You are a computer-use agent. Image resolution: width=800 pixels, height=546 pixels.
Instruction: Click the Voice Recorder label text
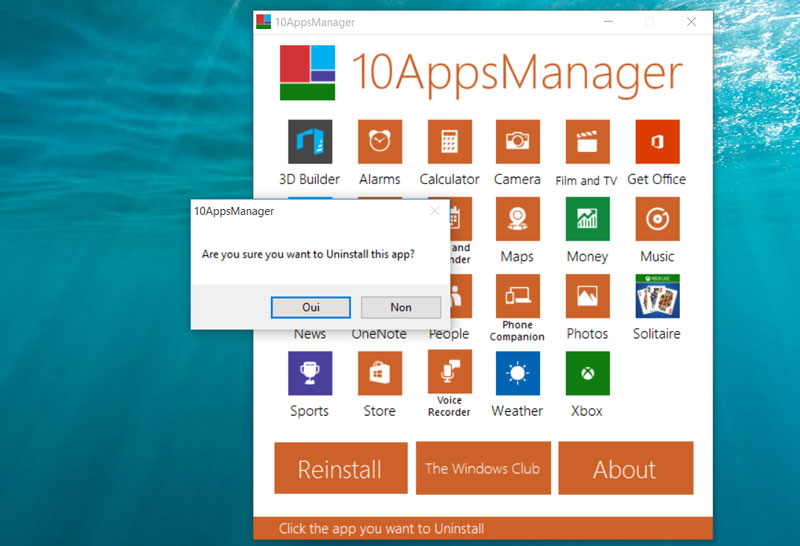(x=449, y=406)
